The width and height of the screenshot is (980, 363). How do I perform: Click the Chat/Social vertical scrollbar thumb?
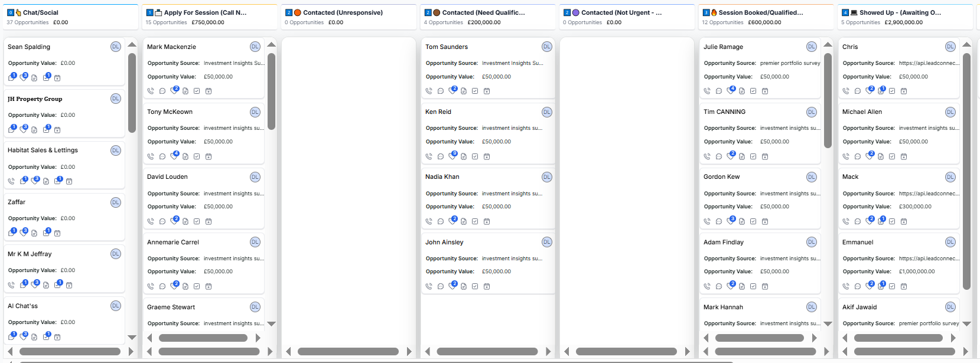coord(132,93)
